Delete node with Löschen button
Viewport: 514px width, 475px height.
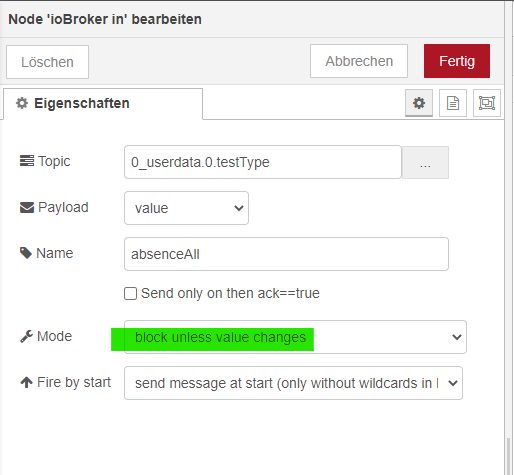click(47, 62)
